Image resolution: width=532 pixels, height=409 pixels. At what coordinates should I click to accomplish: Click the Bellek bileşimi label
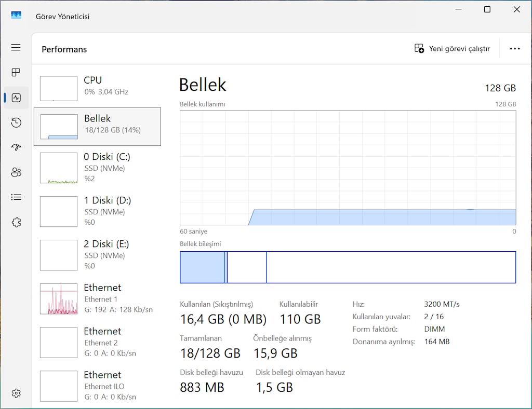[200, 243]
